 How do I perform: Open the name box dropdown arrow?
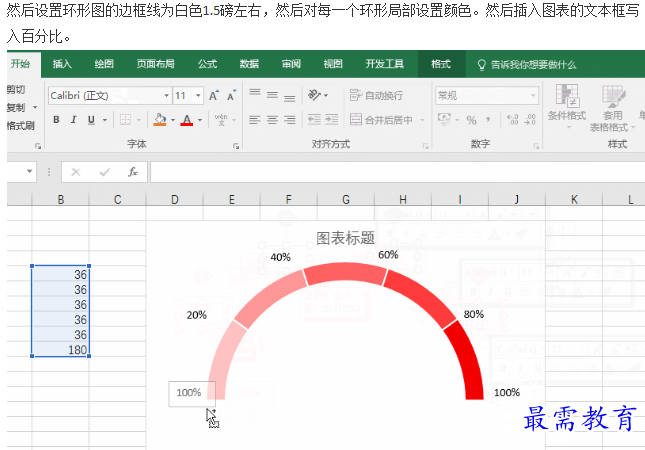30,172
